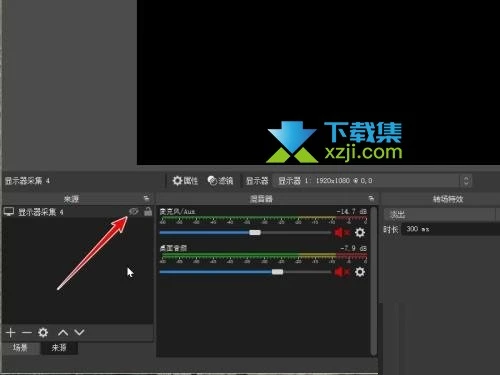This screenshot has height=375, width=500.
Task: Pop out the 来源 sources dock panel
Action: [146, 199]
